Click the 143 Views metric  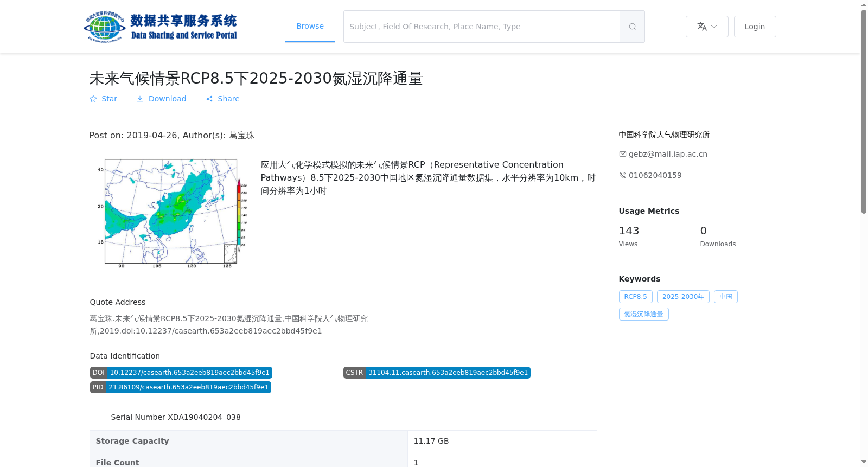point(629,236)
